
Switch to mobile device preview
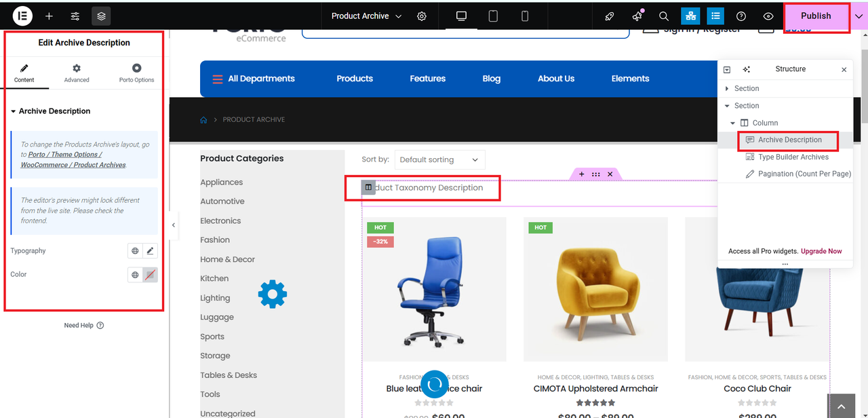click(525, 16)
